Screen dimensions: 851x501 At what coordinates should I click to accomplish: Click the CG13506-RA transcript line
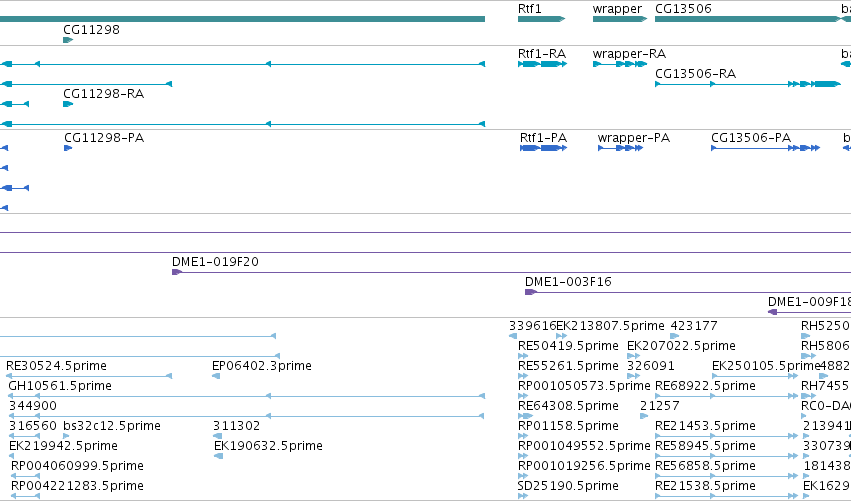(x=748, y=84)
